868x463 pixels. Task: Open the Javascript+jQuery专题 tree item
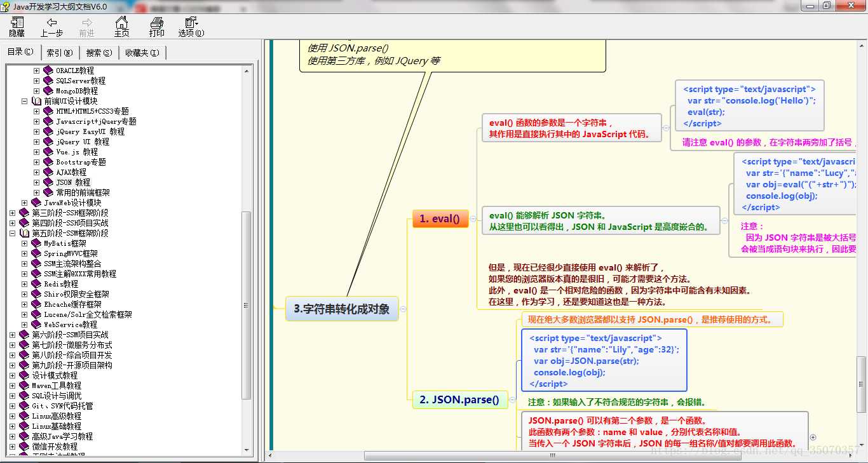click(96, 121)
